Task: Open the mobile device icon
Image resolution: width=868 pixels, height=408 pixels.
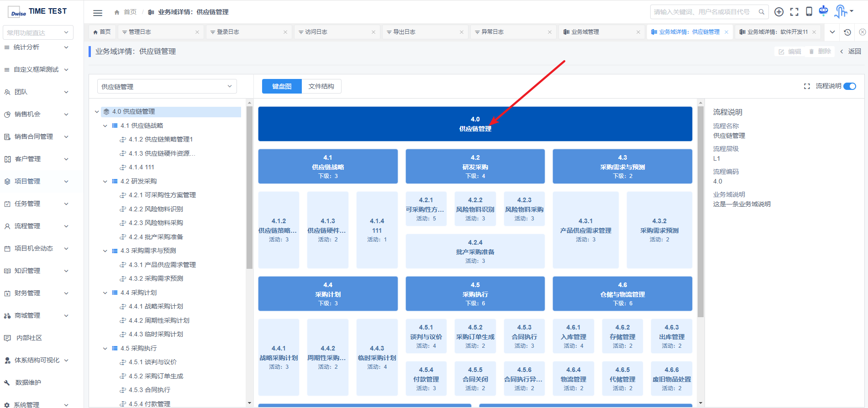Action: (809, 11)
